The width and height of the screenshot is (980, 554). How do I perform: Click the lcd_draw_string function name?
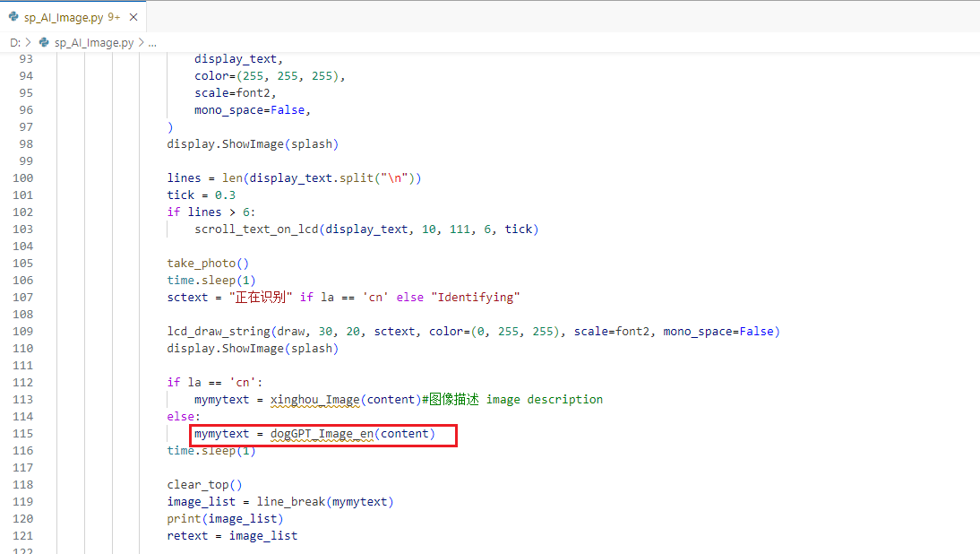(218, 332)
